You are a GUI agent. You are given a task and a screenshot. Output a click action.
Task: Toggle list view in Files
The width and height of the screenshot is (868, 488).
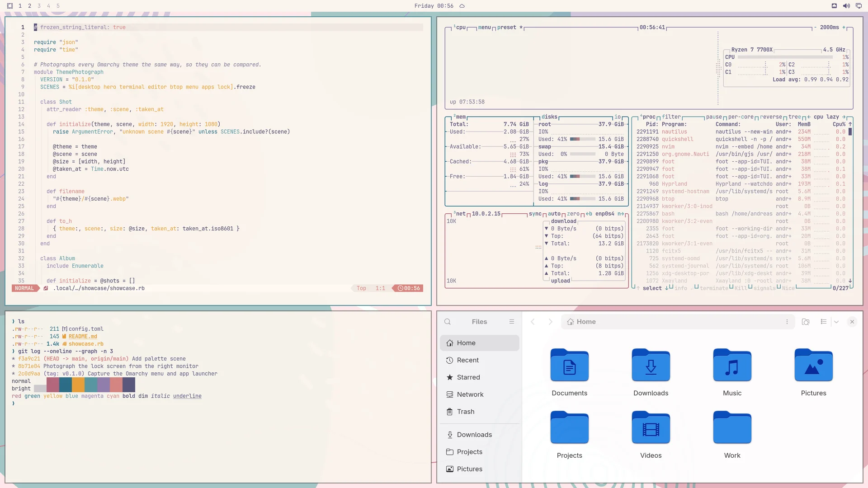click(824, 322)
